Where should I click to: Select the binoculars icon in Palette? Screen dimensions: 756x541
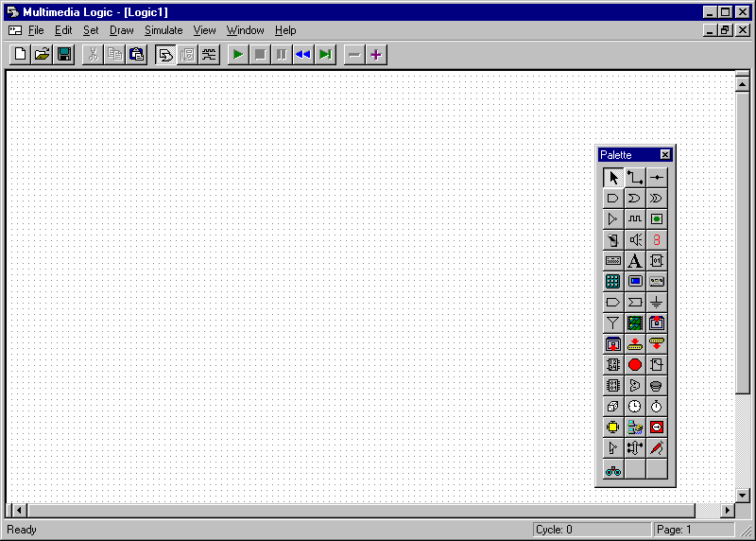pos(613,469)
